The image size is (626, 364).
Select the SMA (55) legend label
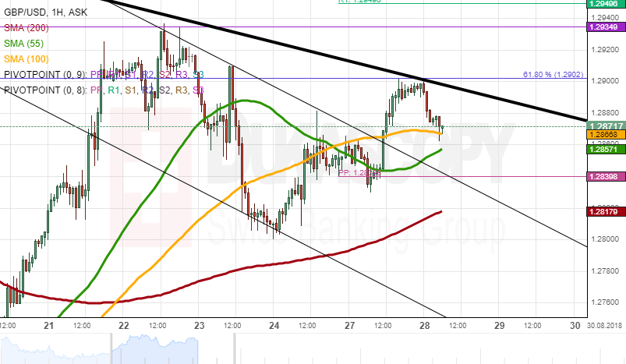(x=24, y=44)
